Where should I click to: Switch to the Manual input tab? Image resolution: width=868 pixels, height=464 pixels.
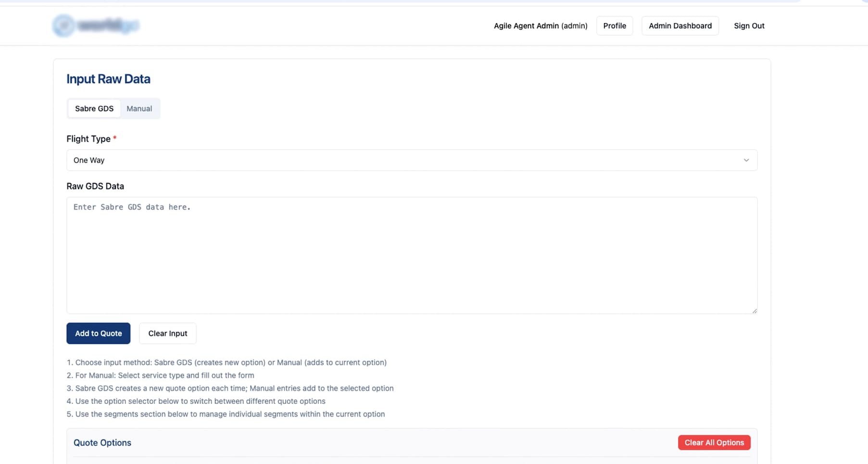139,109
